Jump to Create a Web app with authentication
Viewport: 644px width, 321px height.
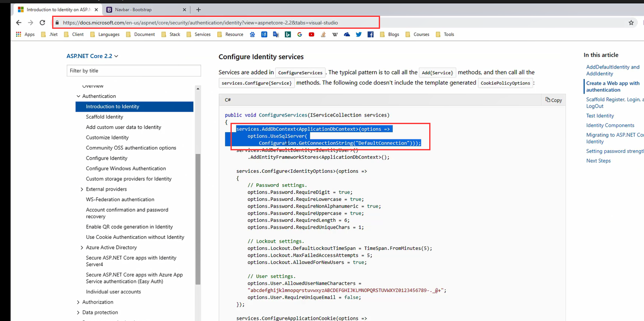click(613, 86)
